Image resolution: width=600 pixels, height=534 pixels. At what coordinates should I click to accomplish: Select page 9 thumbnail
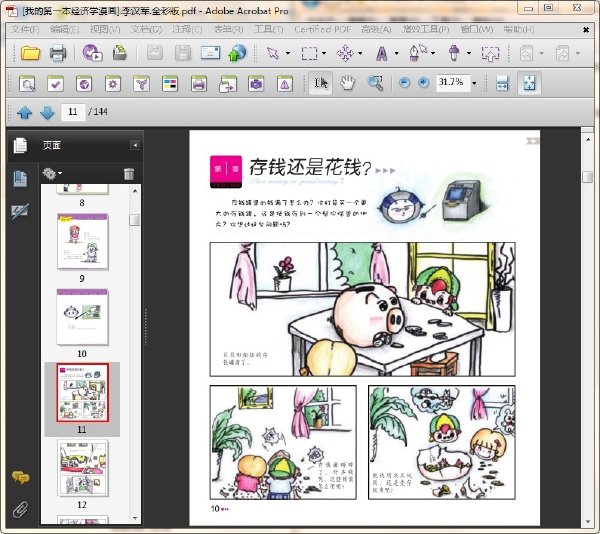pyautogui.click(x=83, y=242)
